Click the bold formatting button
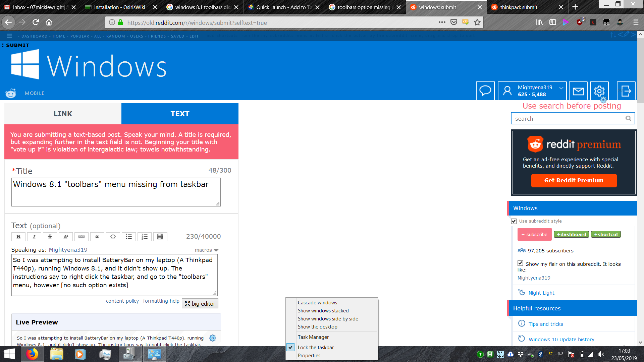Image resolution: width=644 pixels, height=362 pixels. (x=18, y=237)
